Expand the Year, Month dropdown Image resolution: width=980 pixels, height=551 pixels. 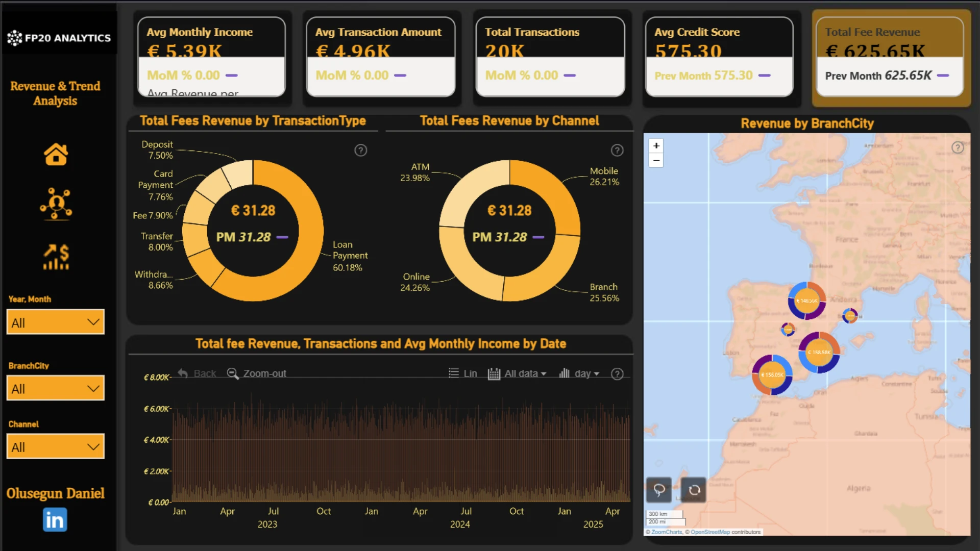coord(56,322)
